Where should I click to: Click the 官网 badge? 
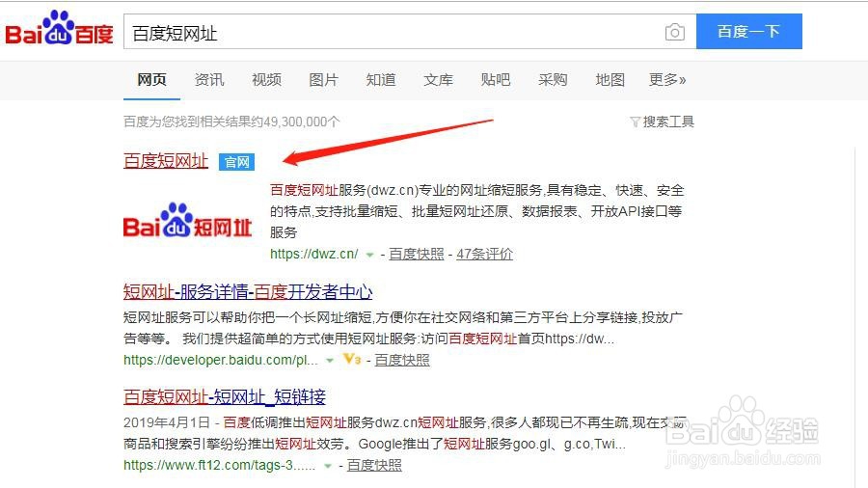coord(237,162)
